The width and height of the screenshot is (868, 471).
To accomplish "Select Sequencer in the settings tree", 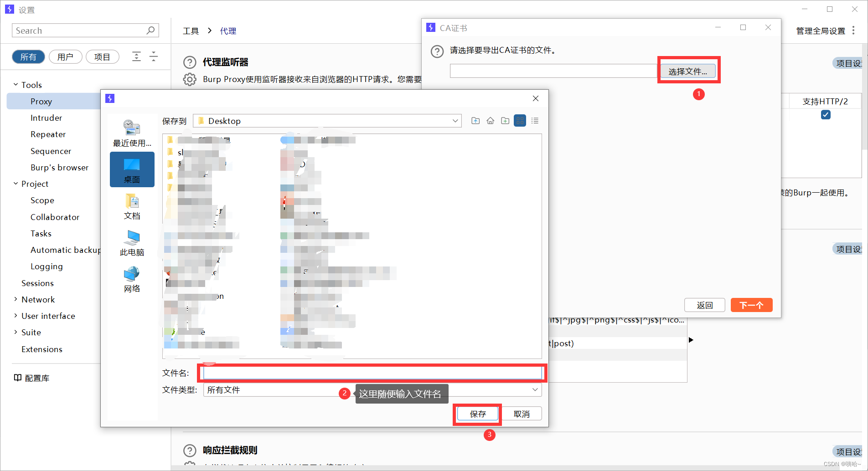I will [51, 151].
